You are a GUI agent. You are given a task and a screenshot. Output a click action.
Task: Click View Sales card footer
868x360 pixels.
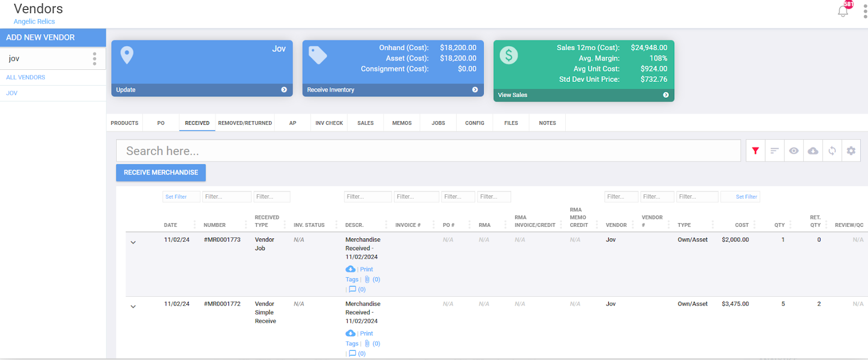[x=584, y=95]
